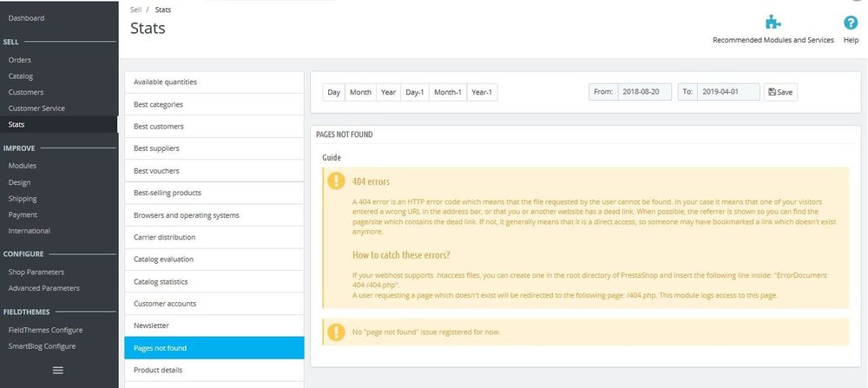Click Stats breadcrumb link
The height and width of the screenshot is (388, 868).
(163, 10)
